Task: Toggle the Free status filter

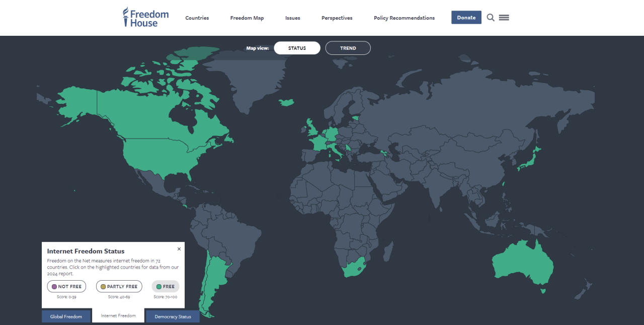Action: click(166, 286)
